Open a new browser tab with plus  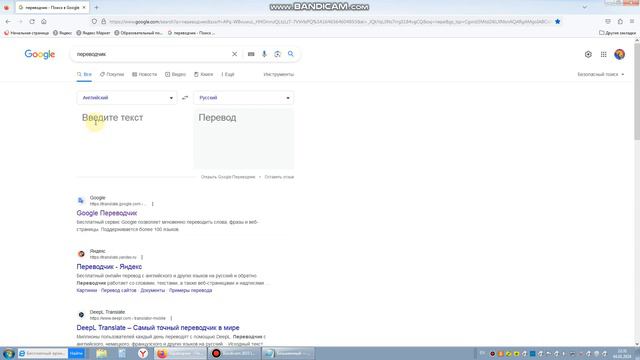(96, 7)
